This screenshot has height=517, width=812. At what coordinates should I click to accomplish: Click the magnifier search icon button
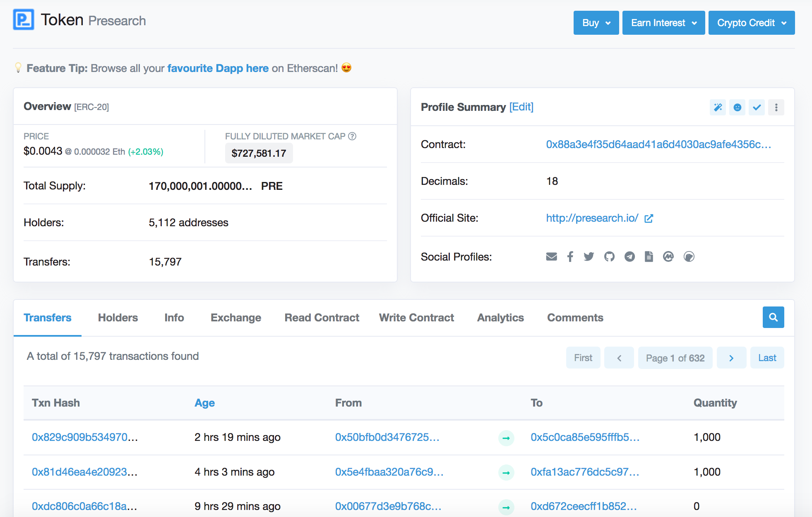pos(773,317)
